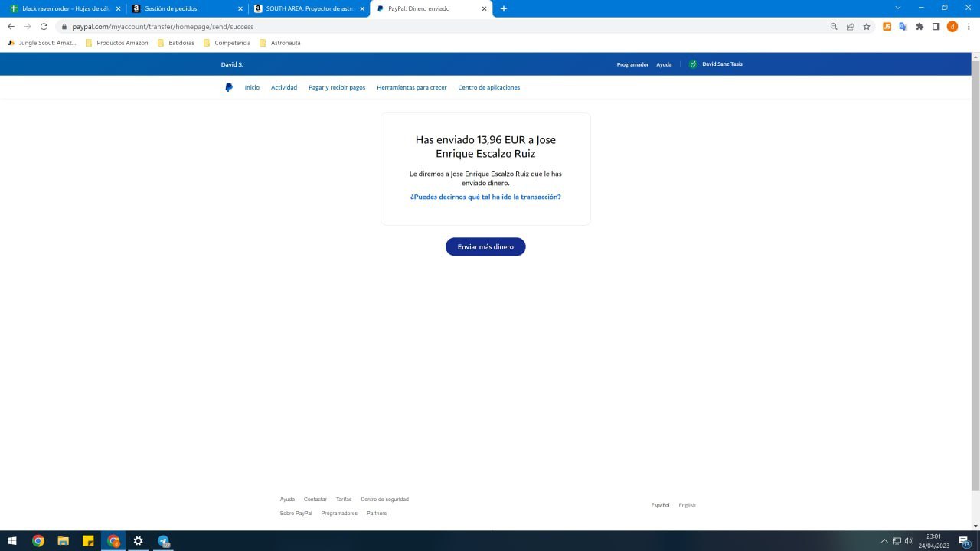Toggle the Chrome side panel icon
Screen dimensions: 980x551
936,26
